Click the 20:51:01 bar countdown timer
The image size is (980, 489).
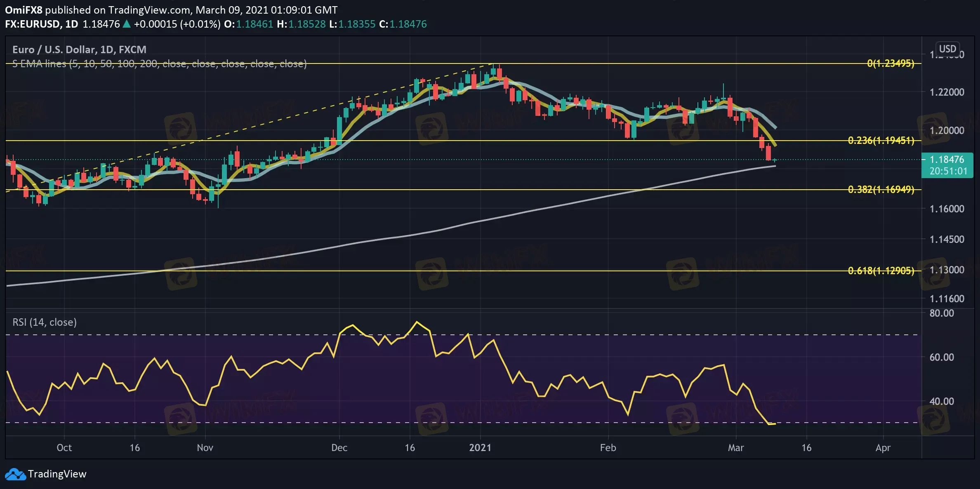point(948,171)
